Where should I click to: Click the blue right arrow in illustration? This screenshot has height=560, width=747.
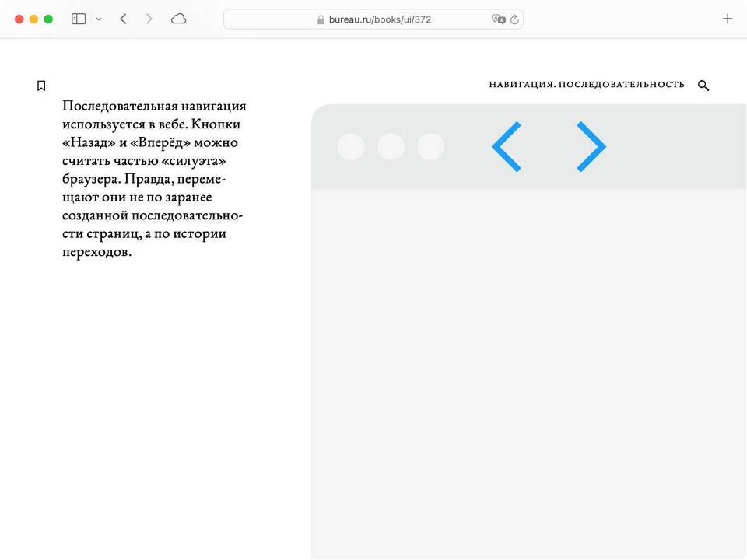[x=591, y=147]
